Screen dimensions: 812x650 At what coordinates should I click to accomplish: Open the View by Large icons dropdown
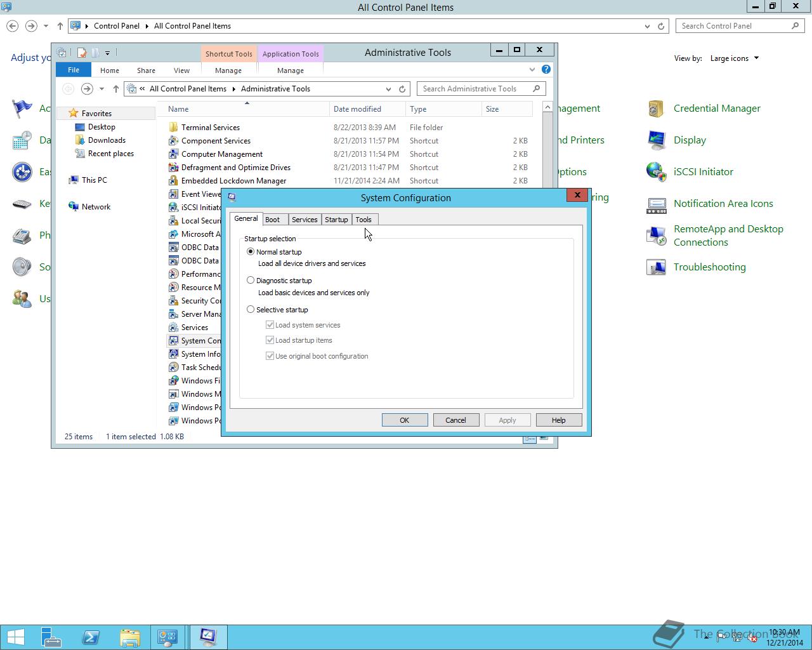735,58
